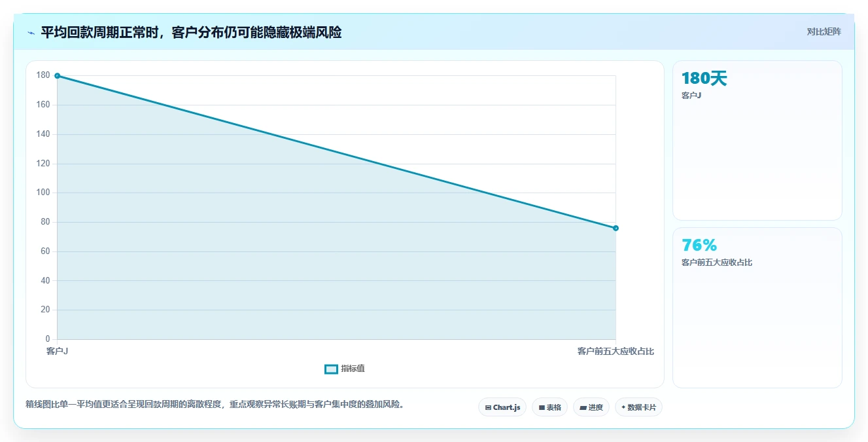The image size is (868, 442).
Task: Click the 76% value text
Action: 699,245
